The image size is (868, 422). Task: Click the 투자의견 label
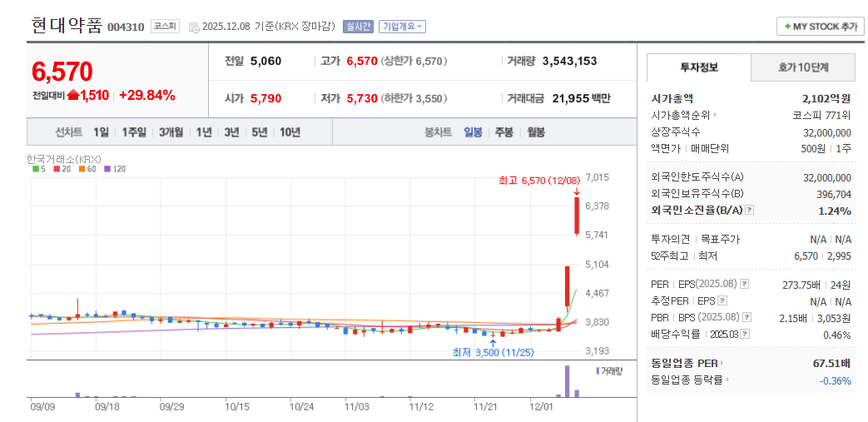point(671,239)
